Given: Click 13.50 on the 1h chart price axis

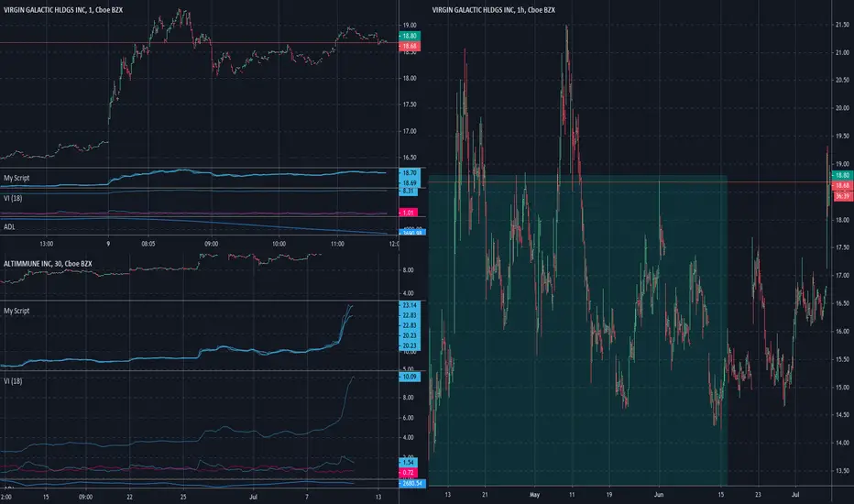Looking at the screenshot, I should (843, 471).
